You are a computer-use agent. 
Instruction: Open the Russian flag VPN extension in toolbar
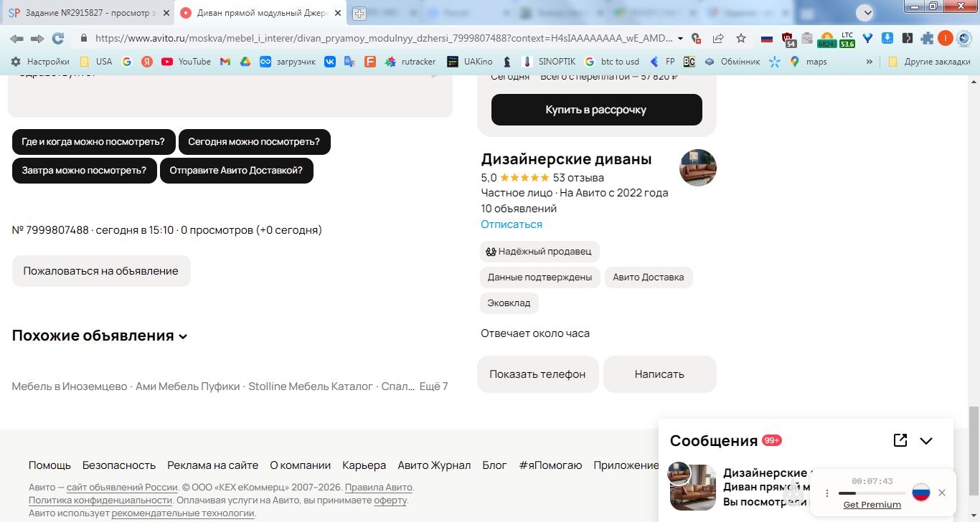pyautogui.click(x=767, y=38)
